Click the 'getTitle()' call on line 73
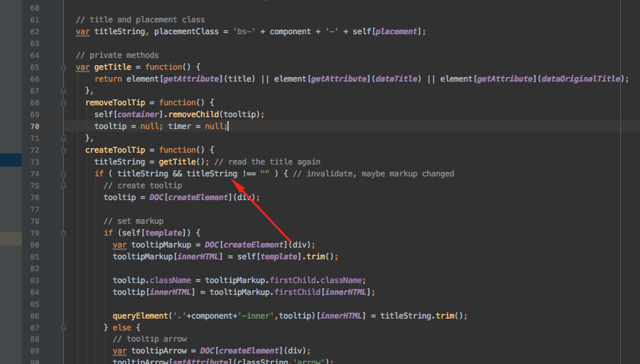Screen dimensions: 640x364 (182, 162)
